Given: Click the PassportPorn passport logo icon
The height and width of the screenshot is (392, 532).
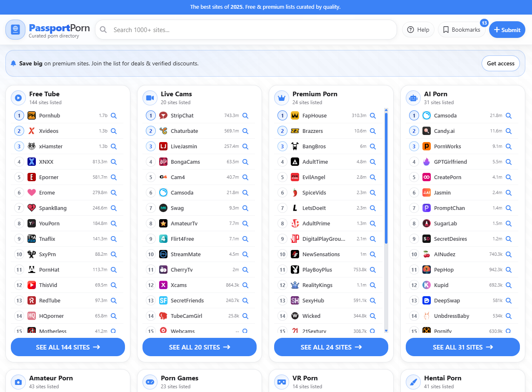Looking at the screenshot, I should pyautogui.click(x=15, y=30).
